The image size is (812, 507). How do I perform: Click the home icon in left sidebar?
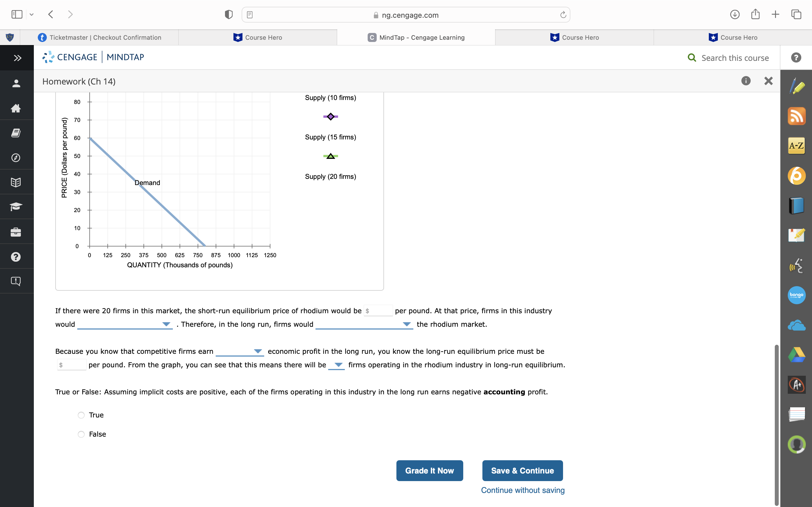point(16,108)
